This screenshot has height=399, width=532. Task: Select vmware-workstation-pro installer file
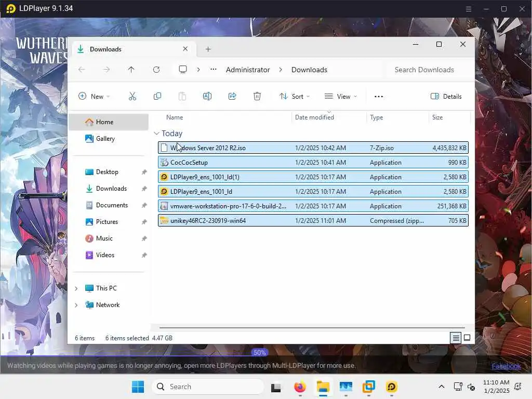pyautogui.click(x=313, y=206)
